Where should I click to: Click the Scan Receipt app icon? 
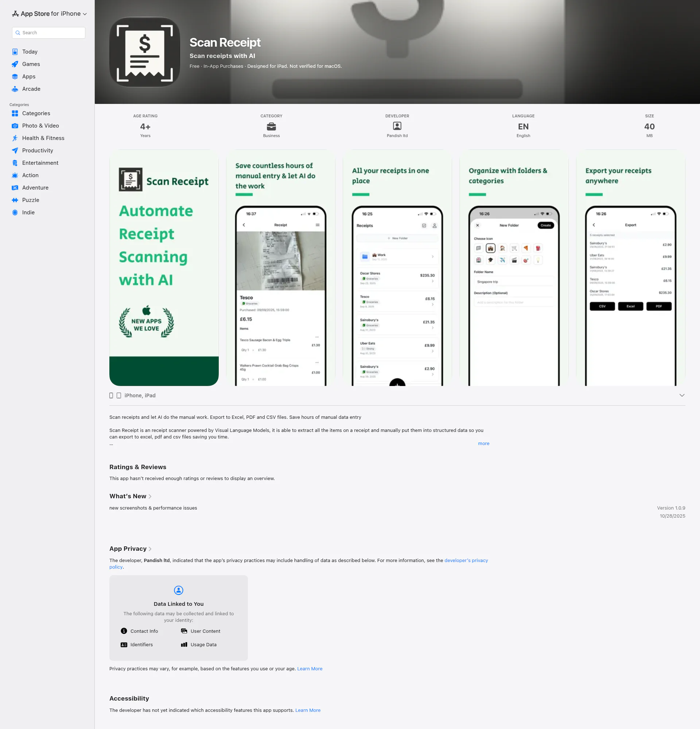tap(145, 52)
